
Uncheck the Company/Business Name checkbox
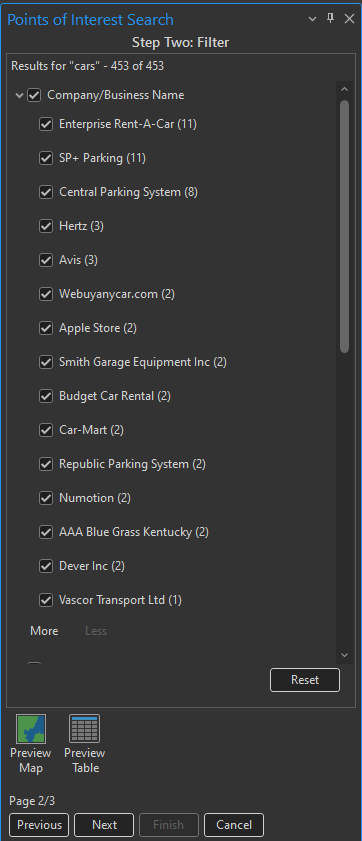coord(34,95)
